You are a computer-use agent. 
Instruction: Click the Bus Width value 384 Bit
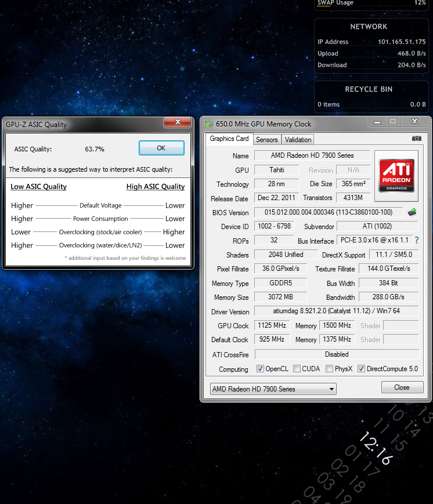tap(389, 283)
